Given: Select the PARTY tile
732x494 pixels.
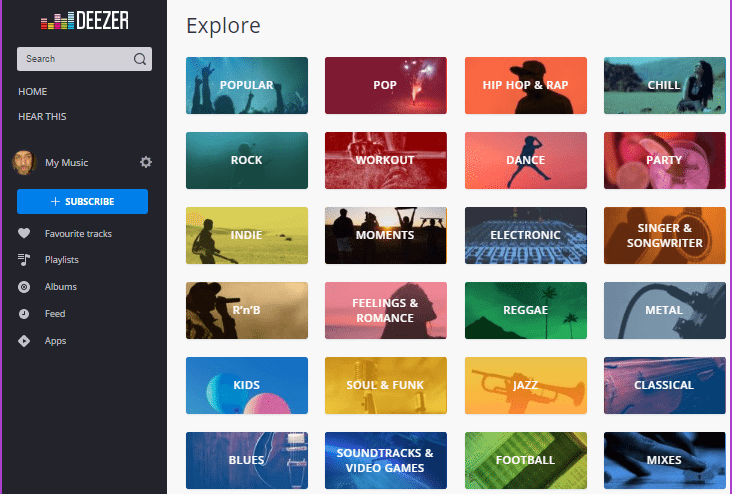Looking at the screenshot, I should [665, 161].
